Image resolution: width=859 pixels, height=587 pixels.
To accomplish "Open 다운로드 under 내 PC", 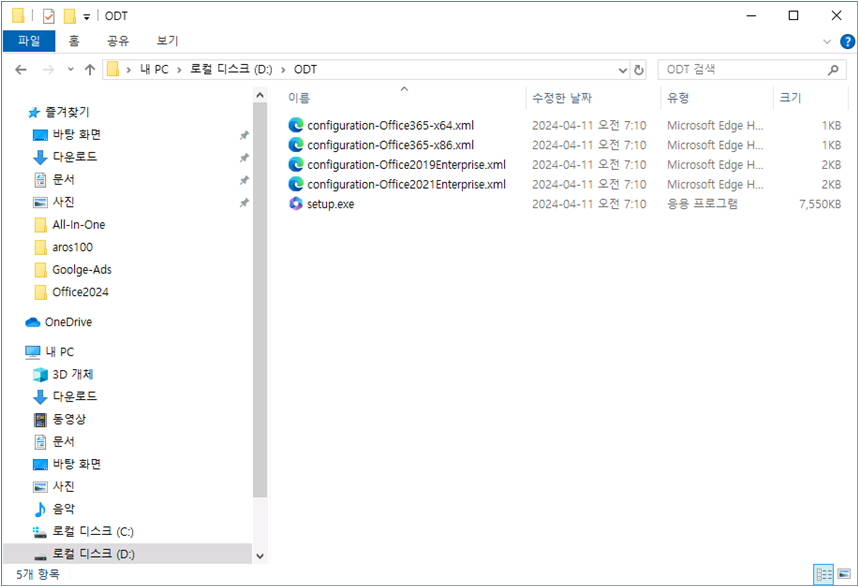I will (x=65, y=397).
